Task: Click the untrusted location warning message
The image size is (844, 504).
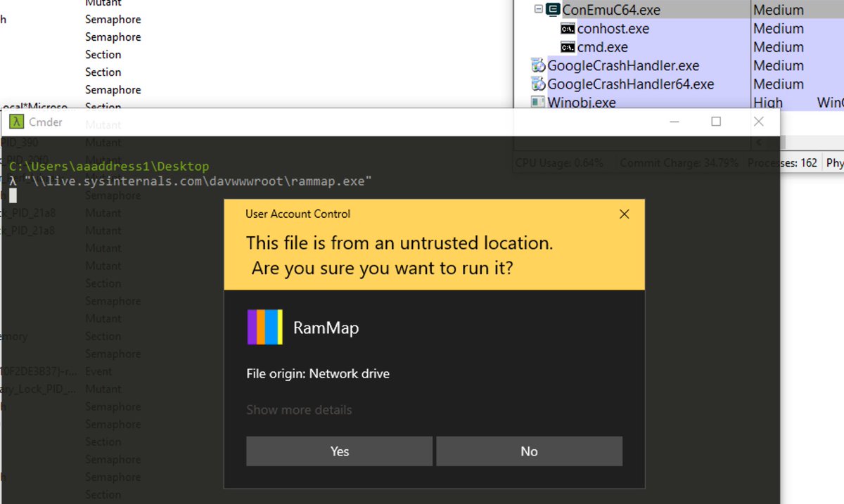Action: click(399, 255)
